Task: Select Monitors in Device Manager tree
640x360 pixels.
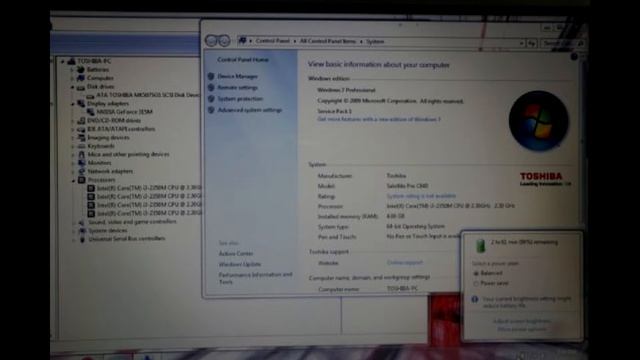Action: pyautogui.click(x=99, y=163)
